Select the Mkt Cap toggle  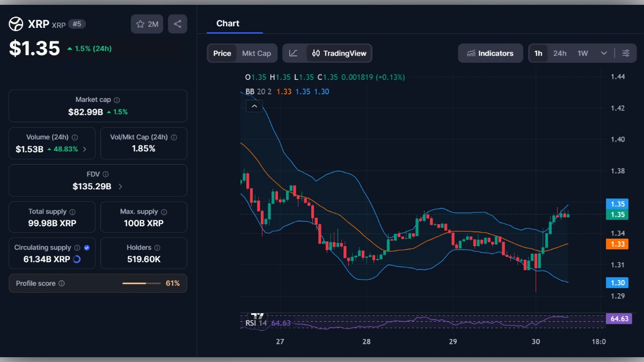click(257, 53)
